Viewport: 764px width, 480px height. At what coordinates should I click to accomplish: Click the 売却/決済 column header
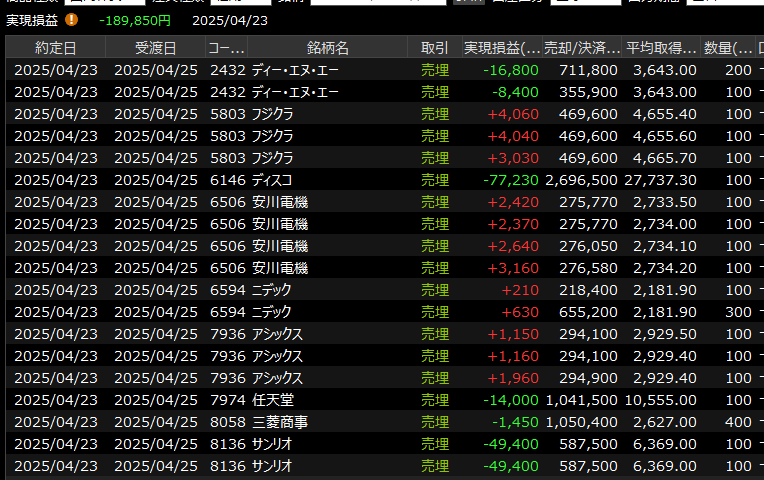(x=582, y=48)
